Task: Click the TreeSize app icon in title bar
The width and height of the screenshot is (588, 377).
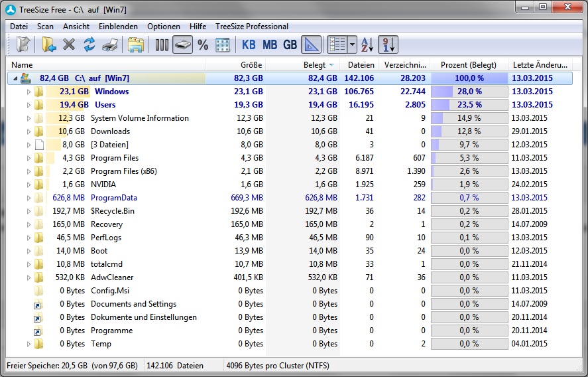Action: (x=11, y=10)
